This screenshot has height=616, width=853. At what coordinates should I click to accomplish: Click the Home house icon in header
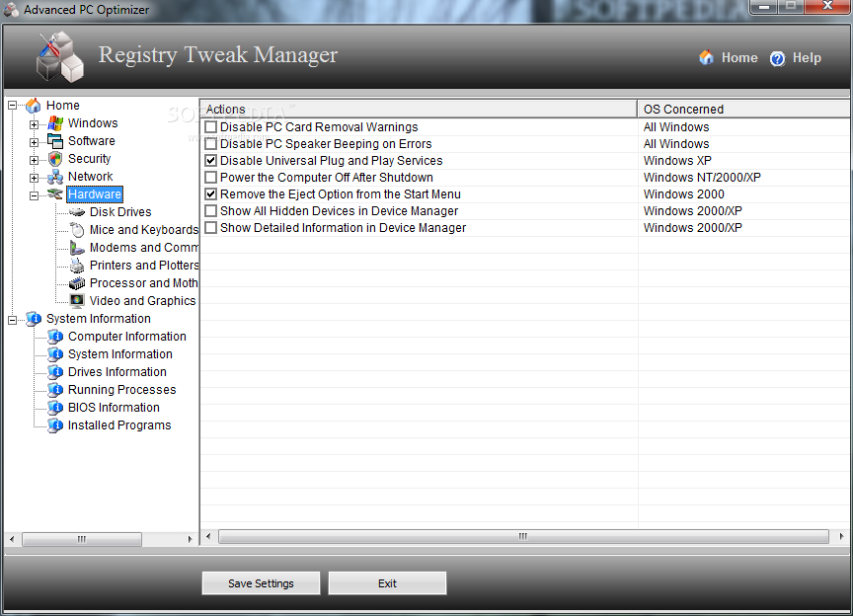pos(706,57)
